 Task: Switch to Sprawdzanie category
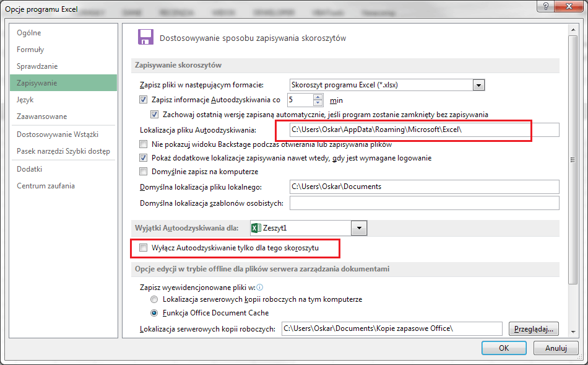63,66
